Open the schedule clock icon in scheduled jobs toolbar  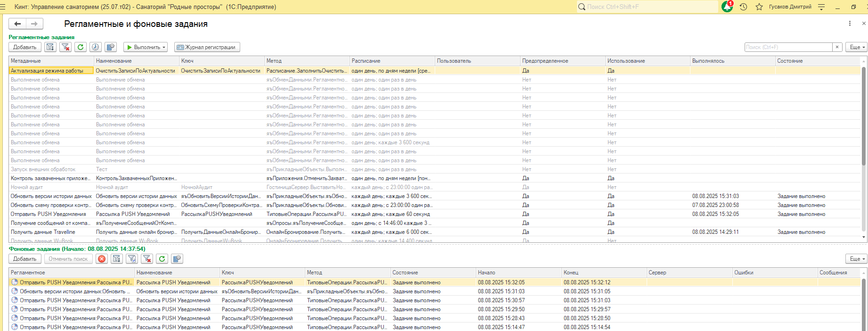(96, 47)
